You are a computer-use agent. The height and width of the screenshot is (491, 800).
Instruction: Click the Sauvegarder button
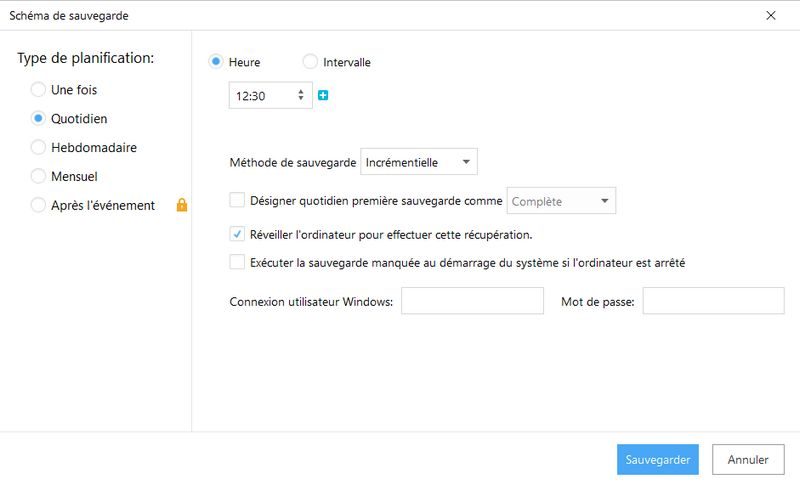click(x=657, y=460)
